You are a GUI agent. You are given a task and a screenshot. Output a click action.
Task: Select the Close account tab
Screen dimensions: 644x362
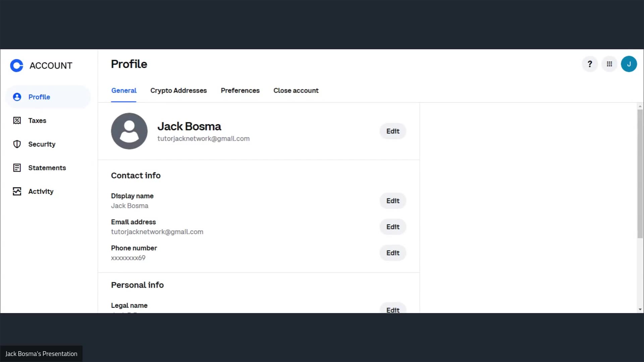click(x=296, y=90)
